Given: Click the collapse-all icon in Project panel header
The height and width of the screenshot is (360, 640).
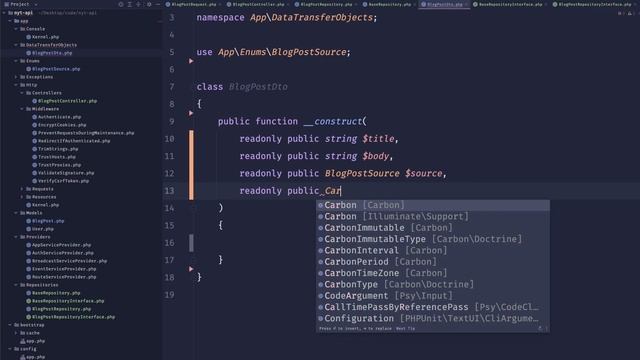Looking at the screenshot, I should pyautogui.click(x=139, y=4).
